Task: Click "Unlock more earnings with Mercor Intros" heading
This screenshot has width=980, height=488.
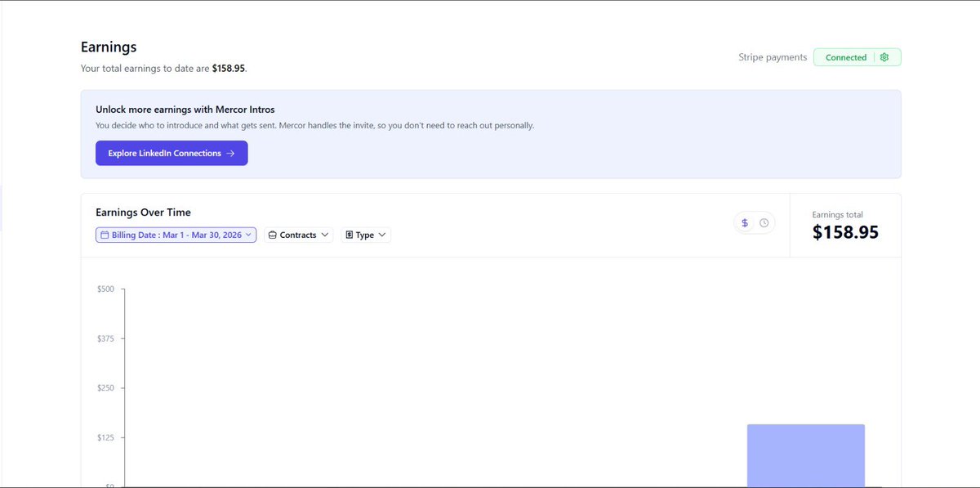Action: point(185,110)
